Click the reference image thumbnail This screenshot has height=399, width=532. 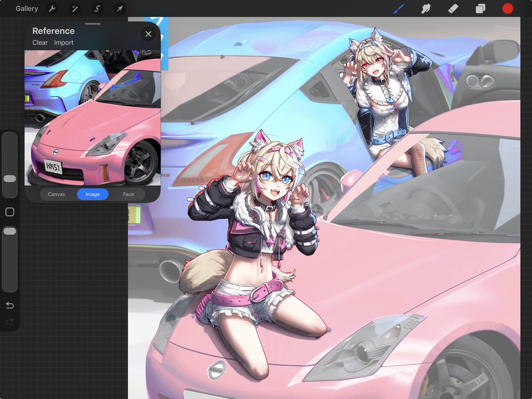[93, 118]
